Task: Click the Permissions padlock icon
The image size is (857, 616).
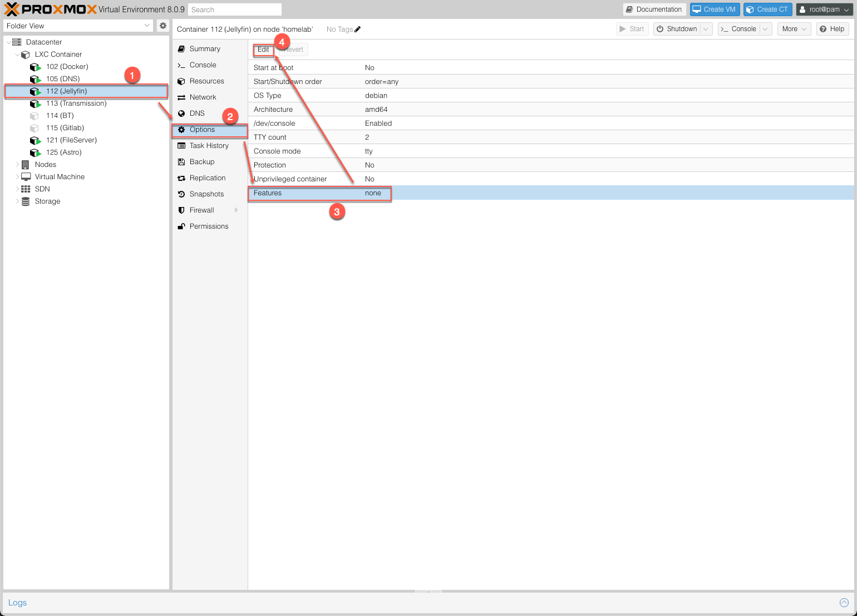Action: (x=182, y=226)
